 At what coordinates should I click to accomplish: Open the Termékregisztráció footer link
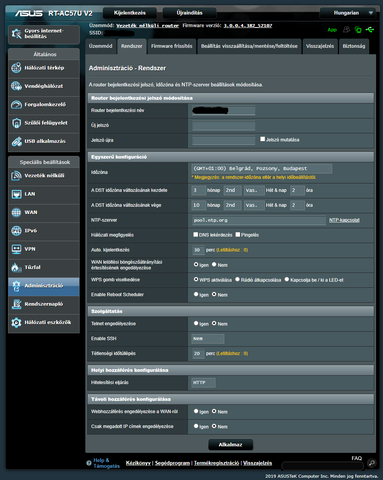[217, 463]
